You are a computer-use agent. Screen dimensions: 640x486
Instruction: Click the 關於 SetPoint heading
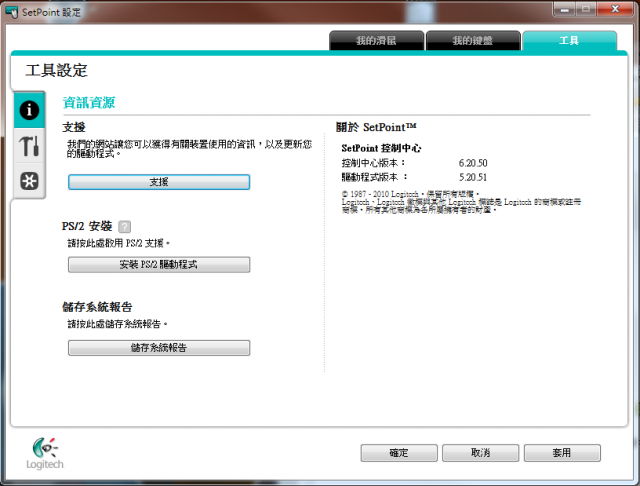(x=376, y=127)
